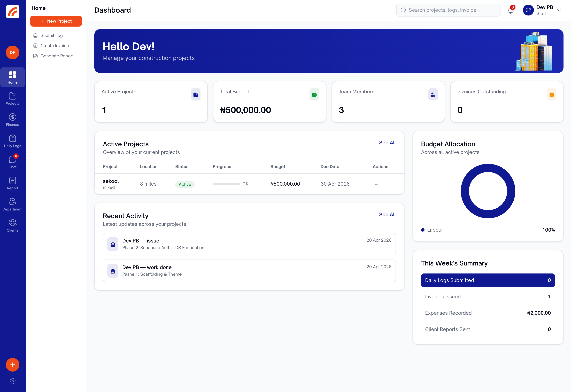Open the Report section
The width and height of the screenshot is (571, 392).
pyautogui.click(x=13, y=183)
